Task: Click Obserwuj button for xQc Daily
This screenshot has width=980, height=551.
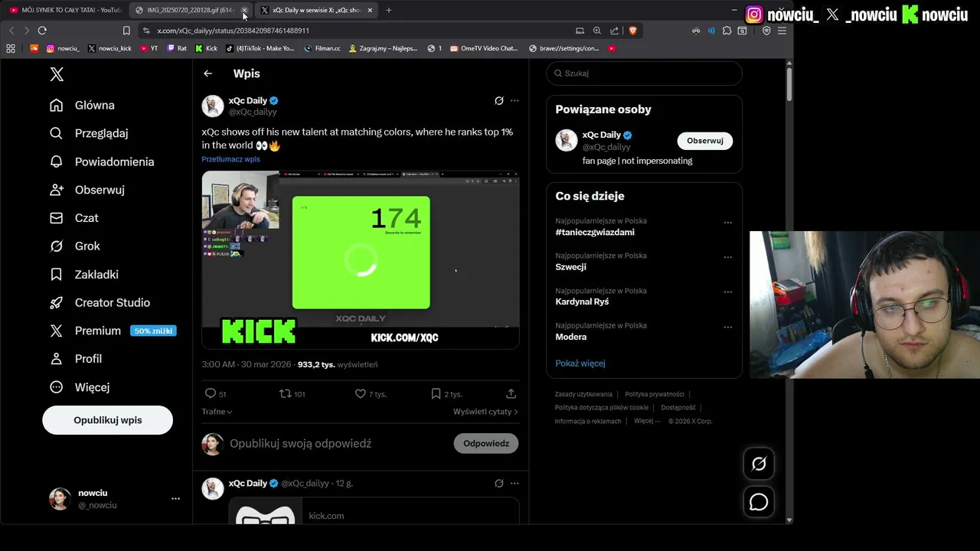Action: [705, 141]
